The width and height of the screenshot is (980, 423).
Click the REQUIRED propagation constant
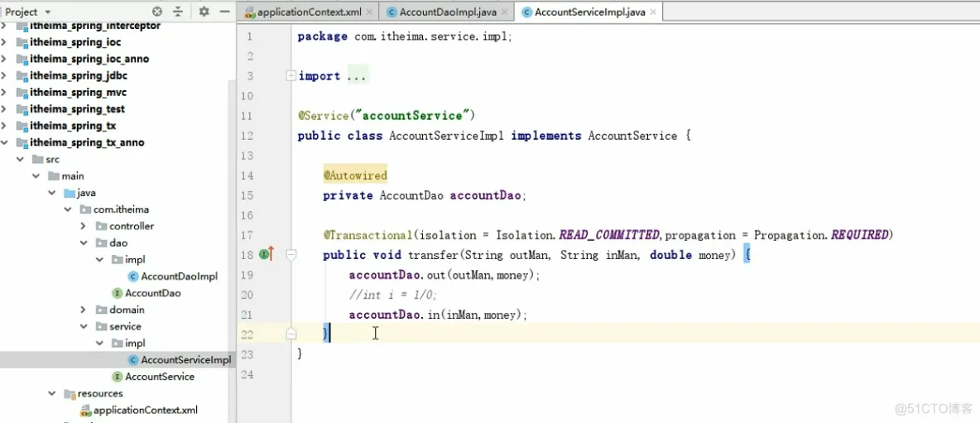859,235
